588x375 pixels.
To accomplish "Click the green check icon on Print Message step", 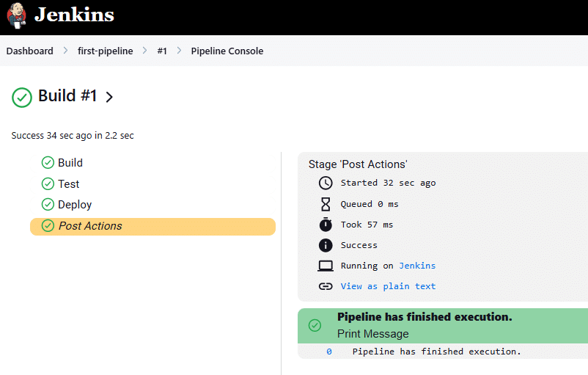I will pos(315,325).
